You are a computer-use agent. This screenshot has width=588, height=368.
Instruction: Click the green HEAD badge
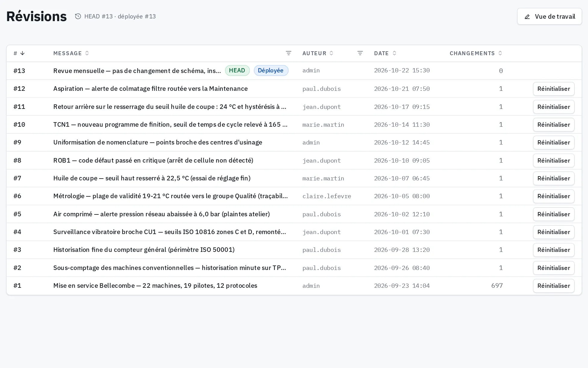tap(237, 71)
